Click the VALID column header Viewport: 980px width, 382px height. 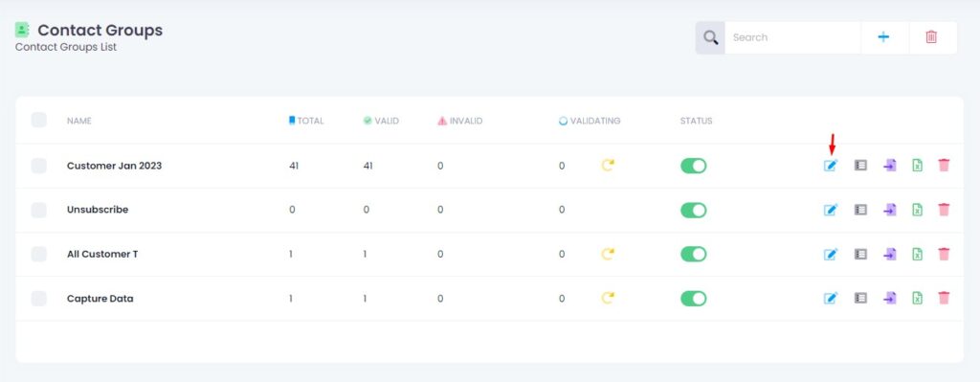381,121
